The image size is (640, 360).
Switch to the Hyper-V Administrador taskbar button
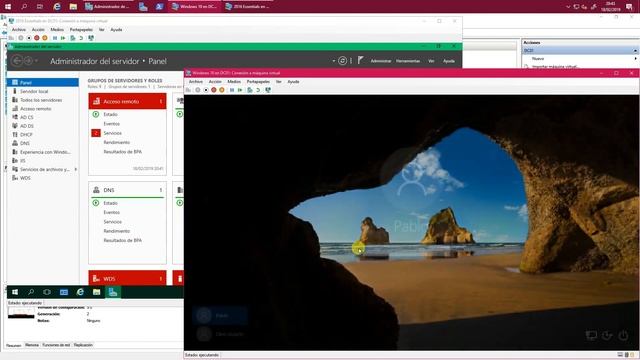click(107, 7)
